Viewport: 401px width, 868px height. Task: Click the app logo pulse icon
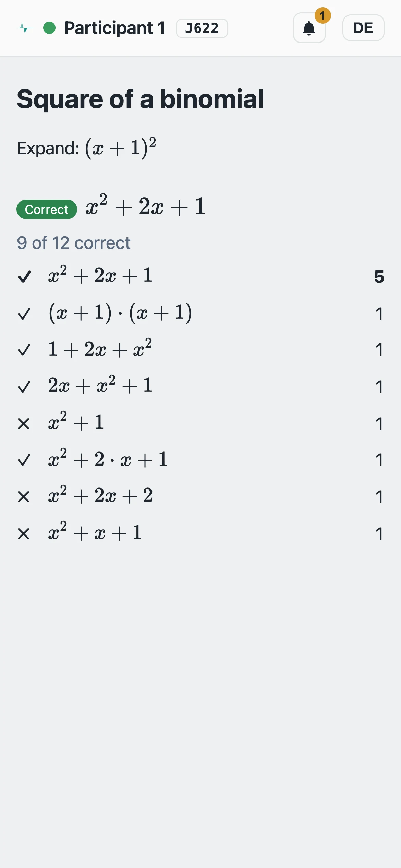tap(25, 28)
